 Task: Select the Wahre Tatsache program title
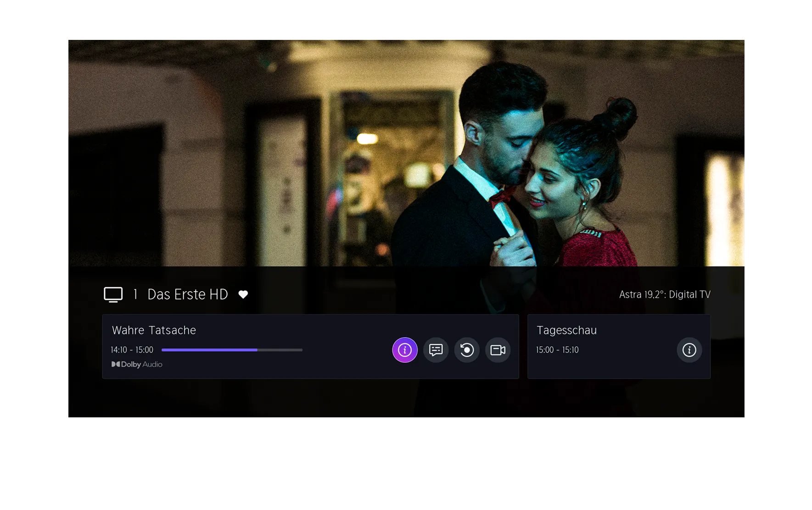point(154,330)
